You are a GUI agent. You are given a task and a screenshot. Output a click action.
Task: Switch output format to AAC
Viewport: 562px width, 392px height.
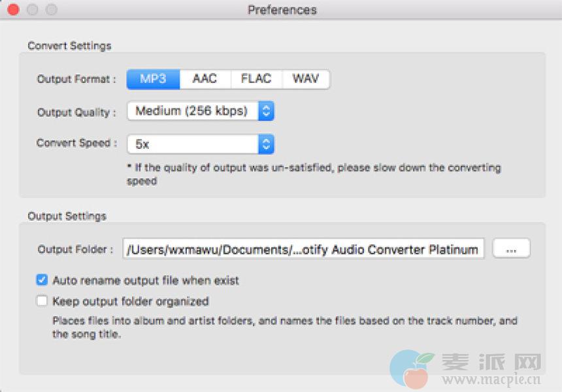(x=205, y=79)
